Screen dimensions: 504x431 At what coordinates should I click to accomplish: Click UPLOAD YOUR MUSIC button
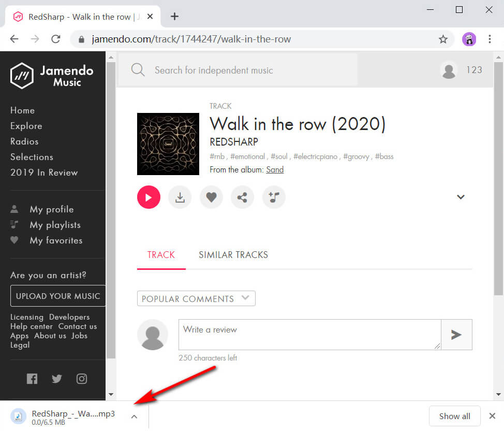[58, 296]
